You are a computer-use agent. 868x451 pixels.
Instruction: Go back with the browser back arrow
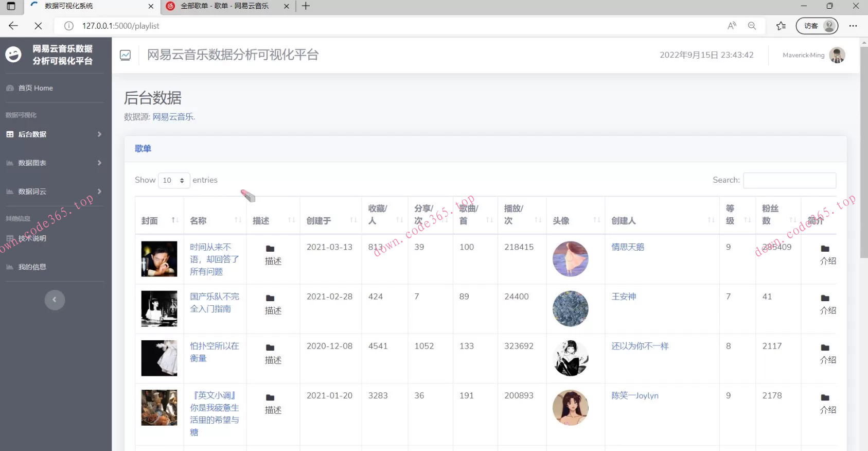[x=13, y=26]
